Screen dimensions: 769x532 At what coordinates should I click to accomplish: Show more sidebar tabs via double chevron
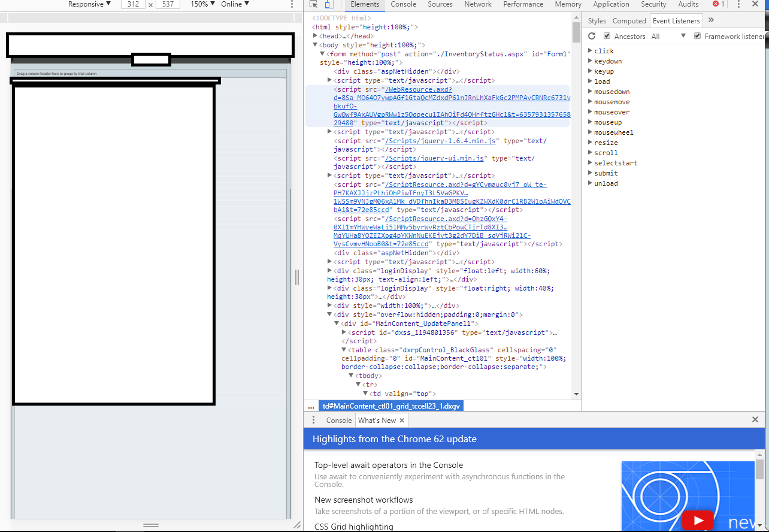(x=711, y=20)
